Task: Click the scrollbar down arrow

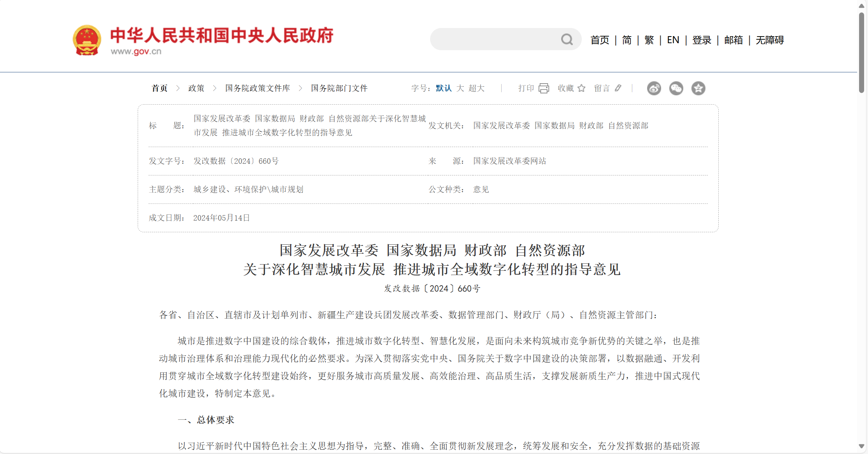Action: [861, 446]
